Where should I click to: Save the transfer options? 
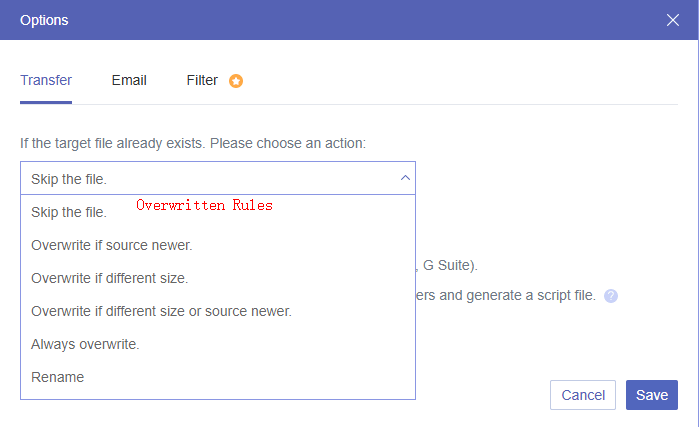[x=652, y=395]
